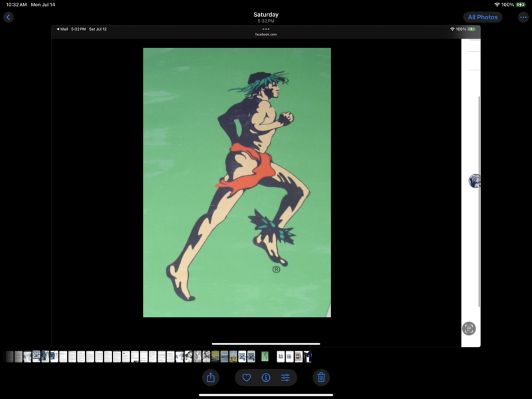532x399 pixels.
Task: Tap the globe icon in screenshot
Action: point(475,181)
